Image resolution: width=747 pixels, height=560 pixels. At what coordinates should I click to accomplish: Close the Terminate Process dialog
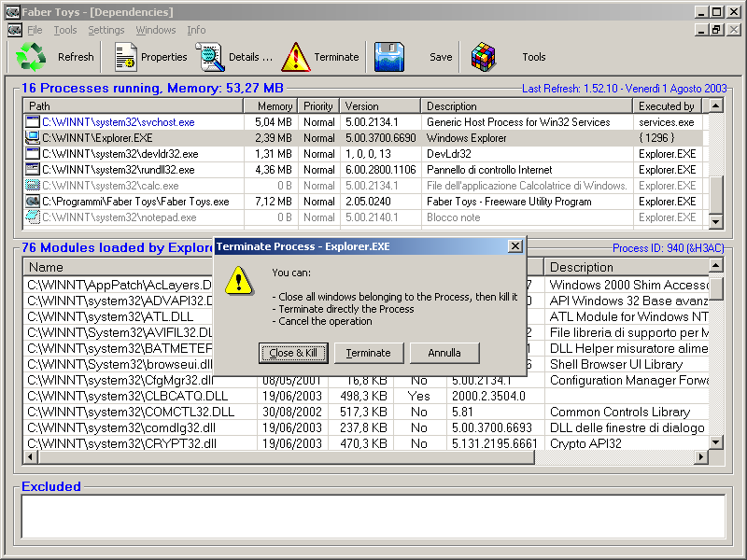(x=514, y=246)
